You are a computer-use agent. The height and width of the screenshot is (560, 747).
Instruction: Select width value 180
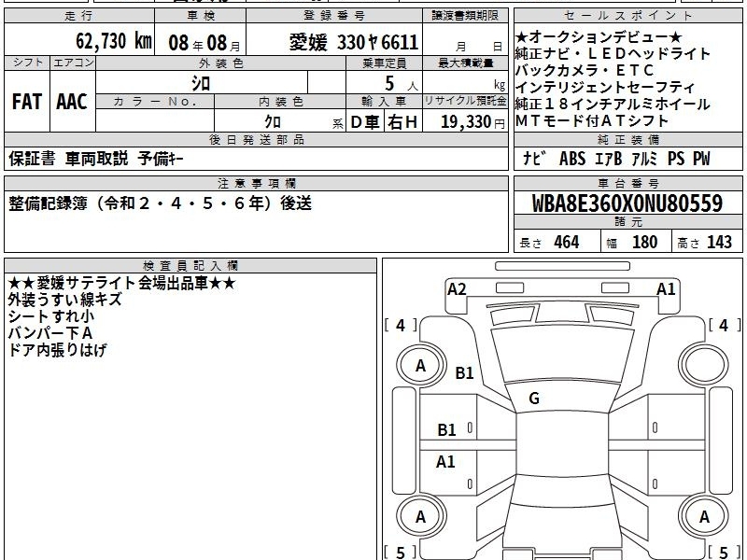[644, 243]
